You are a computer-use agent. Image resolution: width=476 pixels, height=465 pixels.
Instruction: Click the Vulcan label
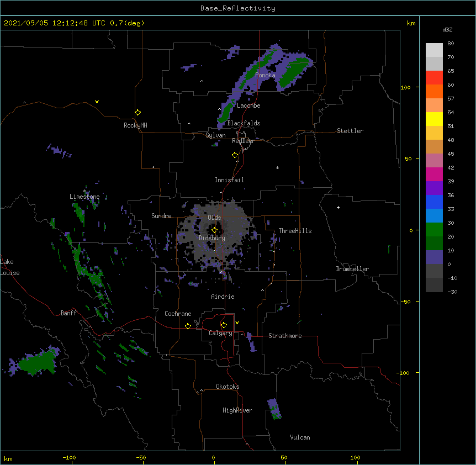[x=300, y=437]
